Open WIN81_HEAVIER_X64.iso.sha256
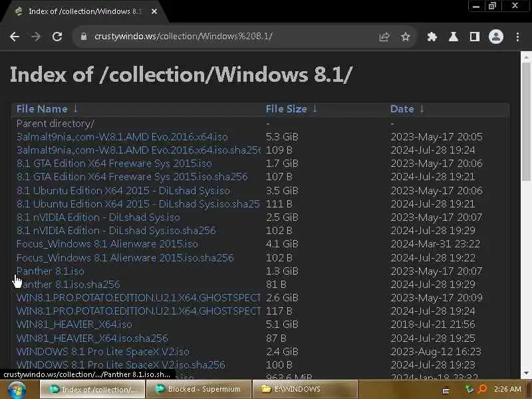This screenshot has width=532, height=399. pos(92,338)
